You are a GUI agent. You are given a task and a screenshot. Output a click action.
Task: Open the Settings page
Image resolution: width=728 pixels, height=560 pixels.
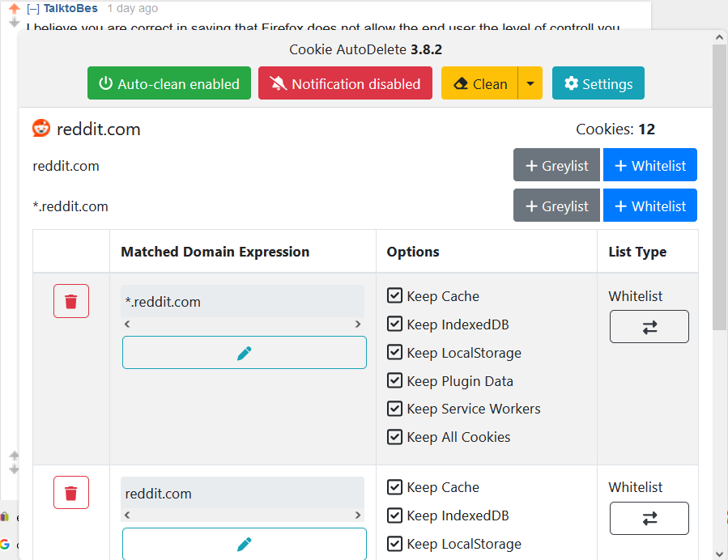598,83
